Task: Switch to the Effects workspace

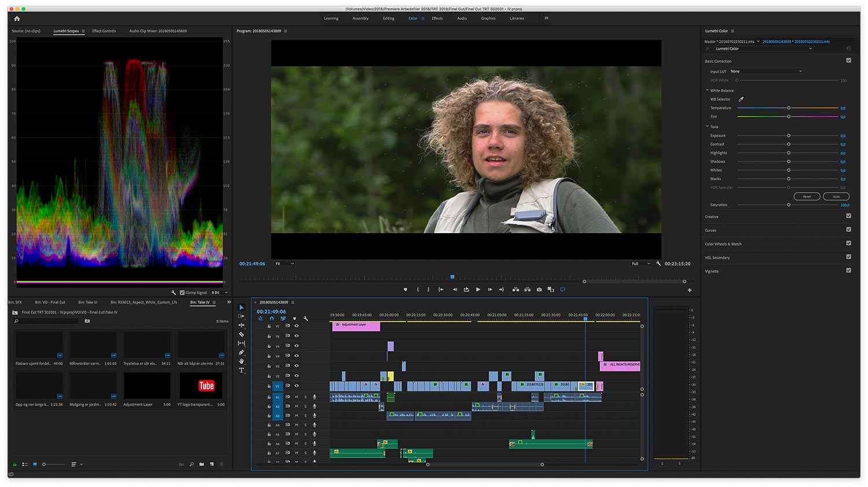Action: tap(437, 19)
